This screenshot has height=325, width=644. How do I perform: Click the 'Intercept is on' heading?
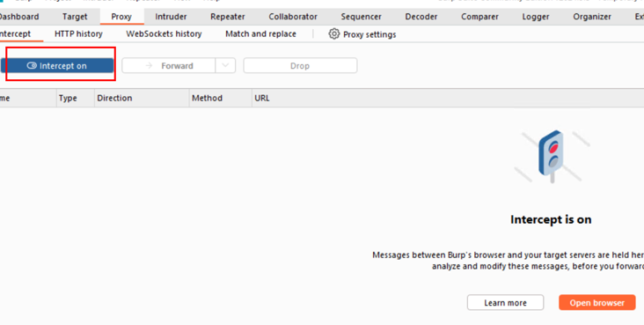[x=551, y=219]
